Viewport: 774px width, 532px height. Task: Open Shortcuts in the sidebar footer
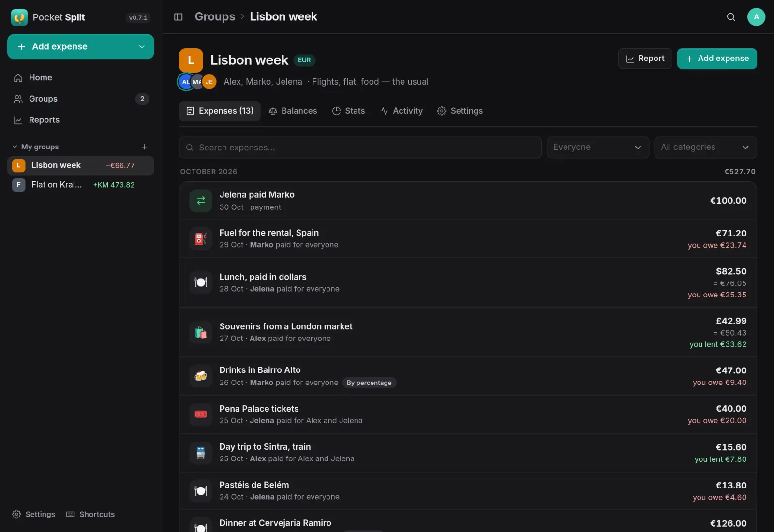(90, 514)
